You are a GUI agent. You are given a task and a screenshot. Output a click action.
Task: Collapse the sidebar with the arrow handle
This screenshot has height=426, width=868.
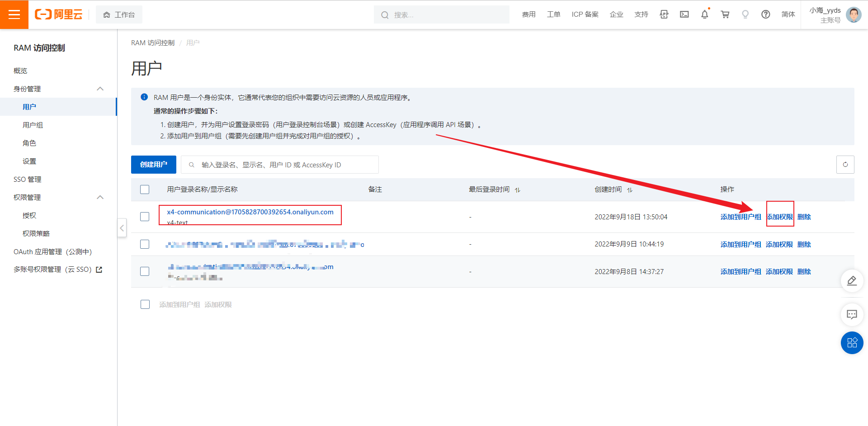pyautogui.click(x=122, y=228)
